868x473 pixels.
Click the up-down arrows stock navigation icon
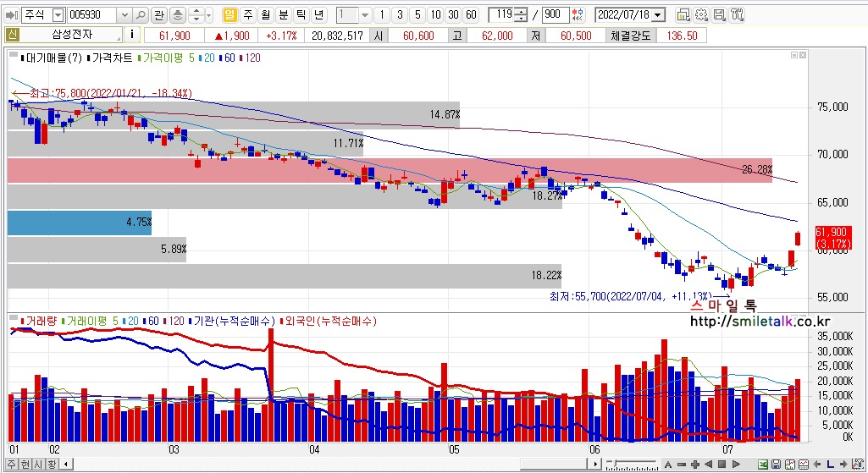click(196, 15)
